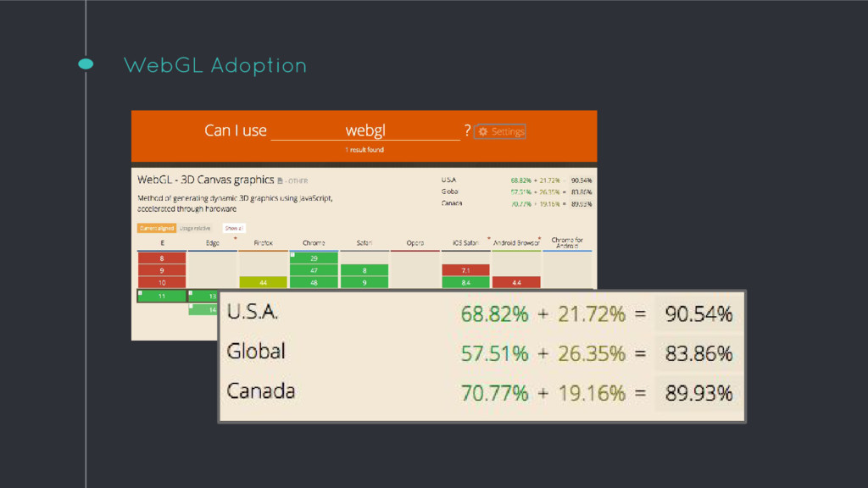The height and width of the screenshot is (488, 868).
Task: Click the enlarged Global 83.86% total
Action: [x=698, y=352]
